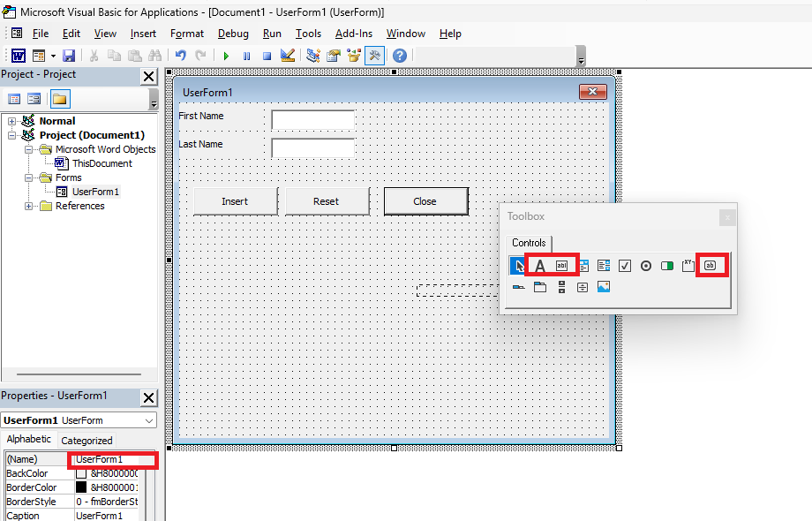The height and width of the screenshot is (521, 812).
Task: Open the View menu
Action: tap(105, 34)
